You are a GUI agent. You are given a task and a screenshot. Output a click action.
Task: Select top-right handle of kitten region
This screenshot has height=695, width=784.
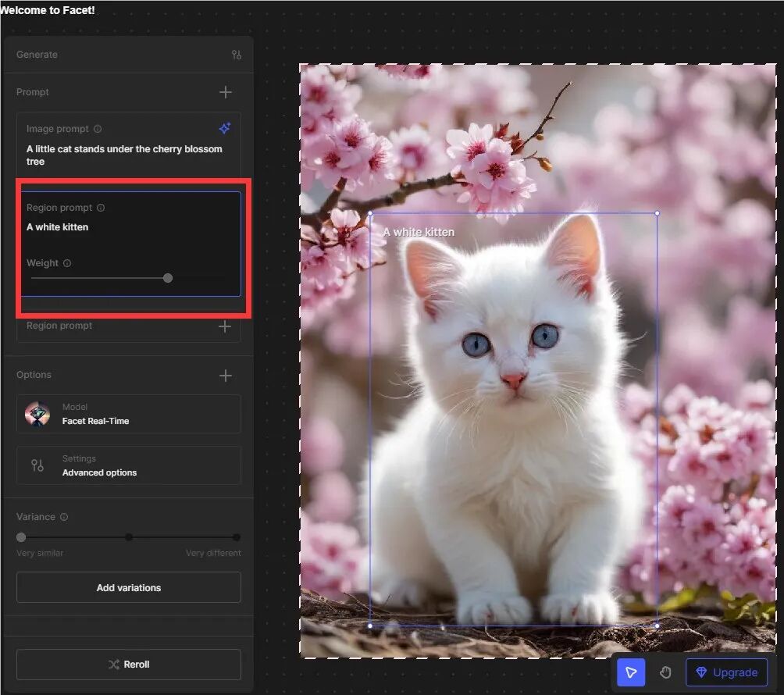(x=657, y=213)
